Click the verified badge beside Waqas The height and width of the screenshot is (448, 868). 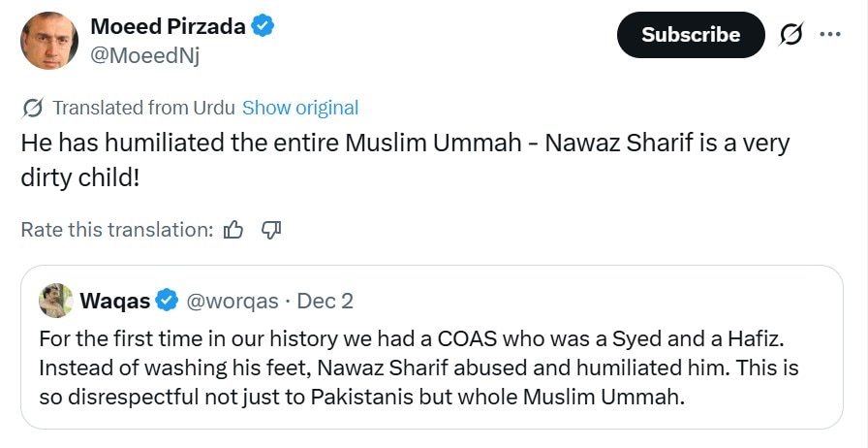tap(167, 301)
